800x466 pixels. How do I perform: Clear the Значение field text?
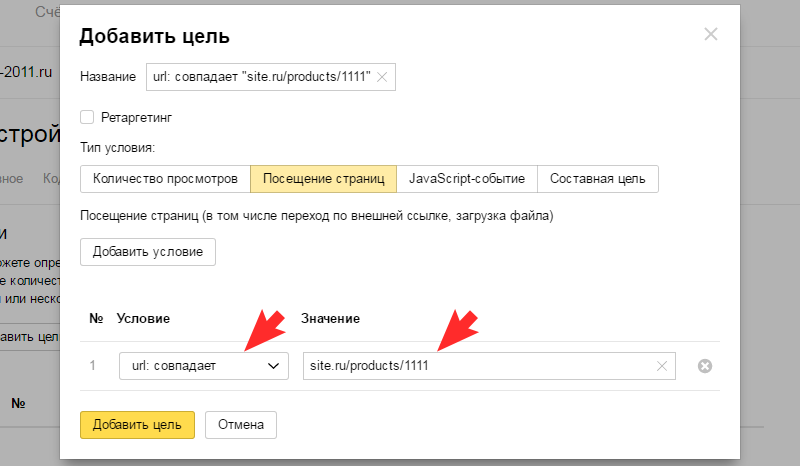tap(661, 366)
